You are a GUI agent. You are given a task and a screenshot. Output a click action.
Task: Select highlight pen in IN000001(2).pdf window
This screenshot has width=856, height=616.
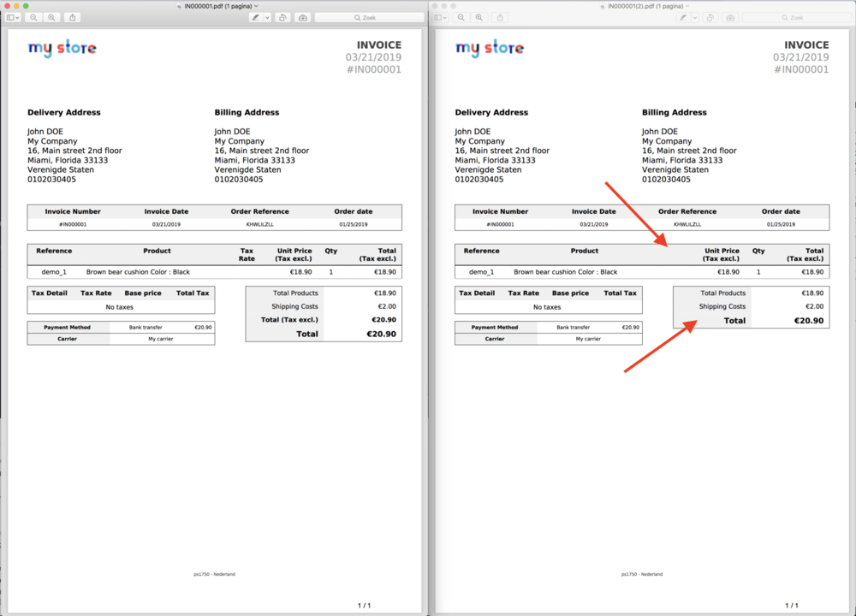click(683, 17)
